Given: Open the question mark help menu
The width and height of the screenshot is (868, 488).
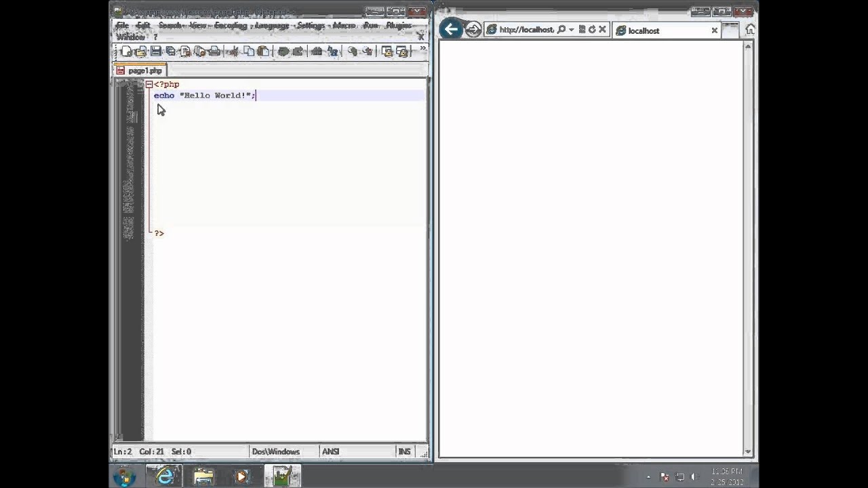Looking at the screenshot, I should [x=155, y=37].
